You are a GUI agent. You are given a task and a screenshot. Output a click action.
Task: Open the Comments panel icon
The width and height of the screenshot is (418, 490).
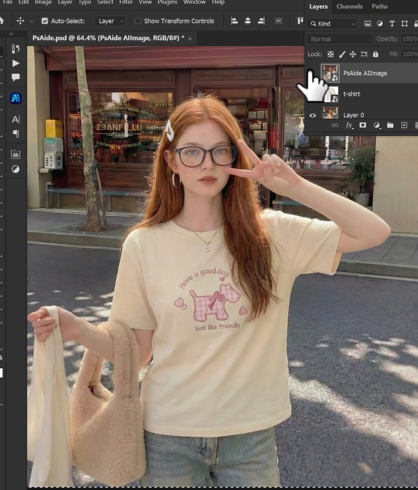(x=16, y=78)
